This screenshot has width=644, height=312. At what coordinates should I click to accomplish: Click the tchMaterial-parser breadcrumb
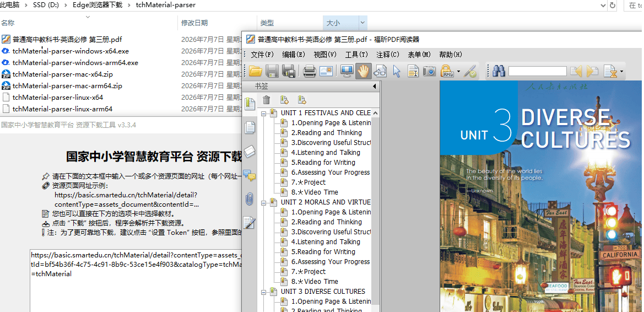(x=165, y=6)
